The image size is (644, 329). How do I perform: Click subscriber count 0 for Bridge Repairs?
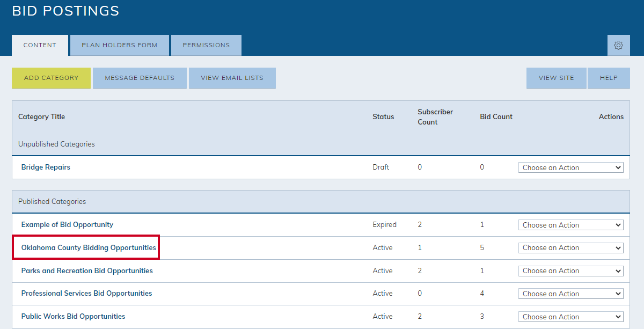pyautogui.click(x=420, y=167)
